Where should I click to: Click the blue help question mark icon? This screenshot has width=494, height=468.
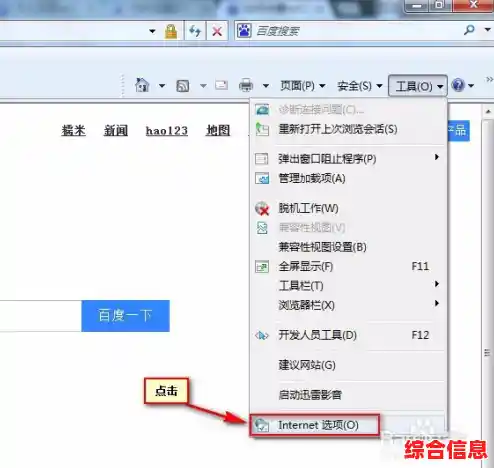pos(458,85)
